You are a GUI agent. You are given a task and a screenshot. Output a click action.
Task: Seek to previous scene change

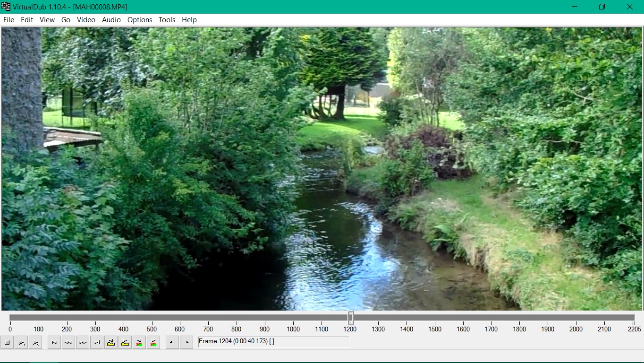pos(139,343)
